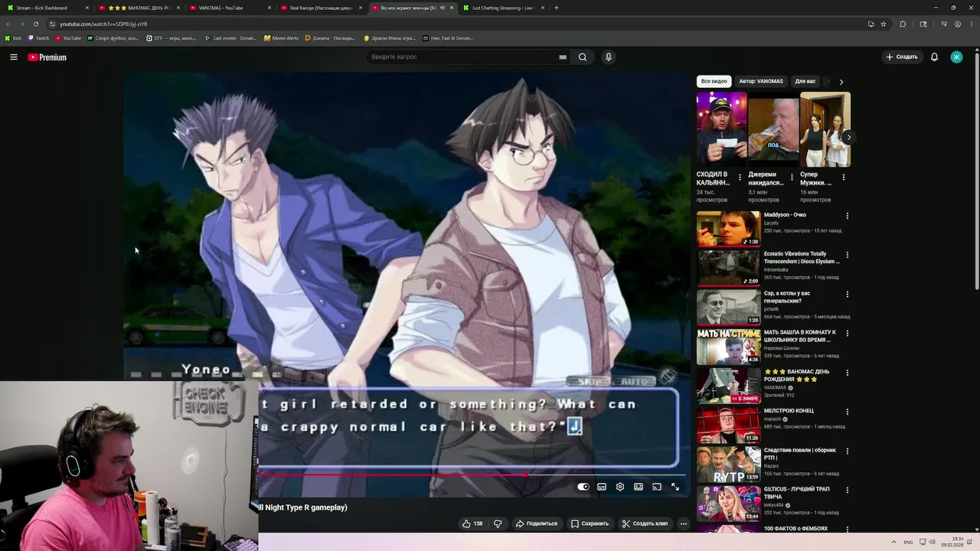Create a clip with Создать клип
980x551 pixels.
click(x=645, y=523)
